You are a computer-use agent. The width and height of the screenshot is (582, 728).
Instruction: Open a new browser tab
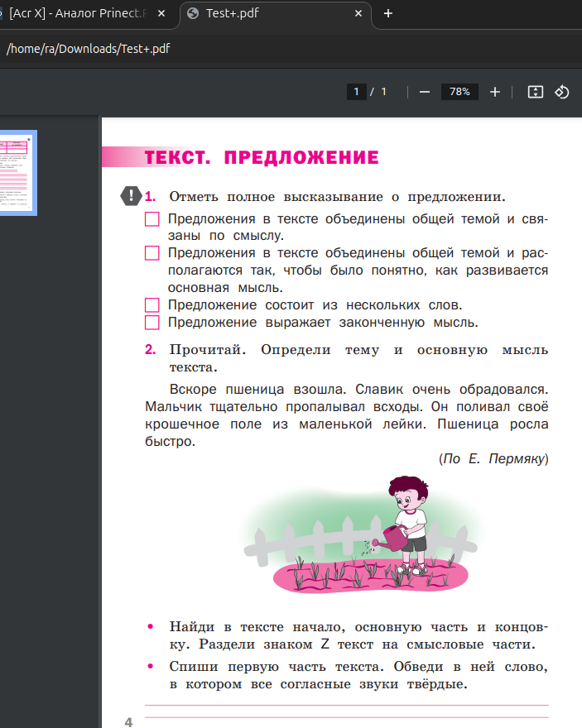point(388,13)
